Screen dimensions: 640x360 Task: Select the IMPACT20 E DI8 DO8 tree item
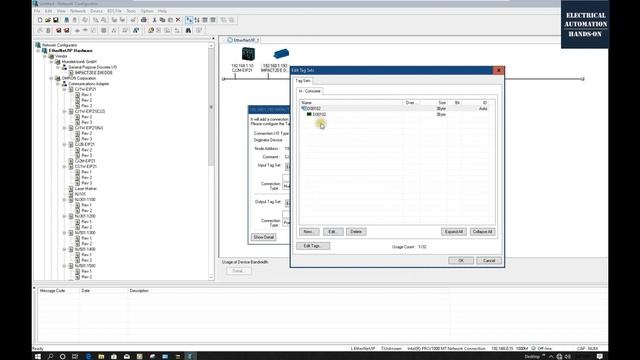[93, 73]
